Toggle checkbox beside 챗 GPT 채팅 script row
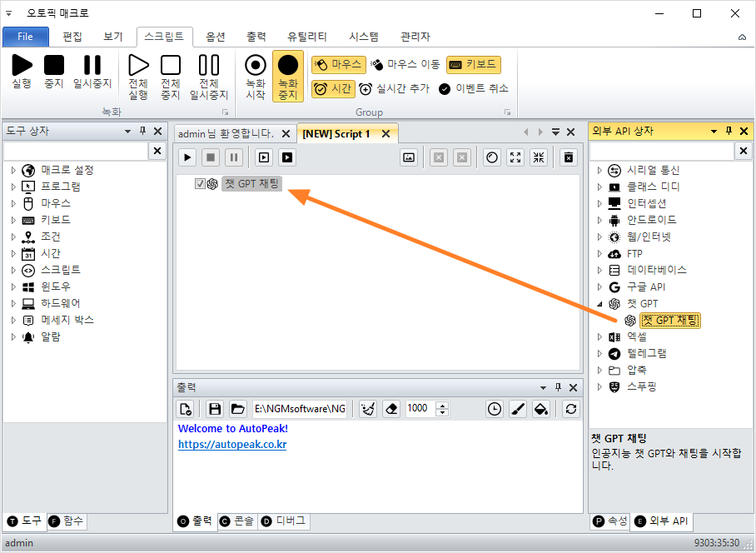Screen dimensions: 756x553 pyautogui.click(x=200, y=184)
